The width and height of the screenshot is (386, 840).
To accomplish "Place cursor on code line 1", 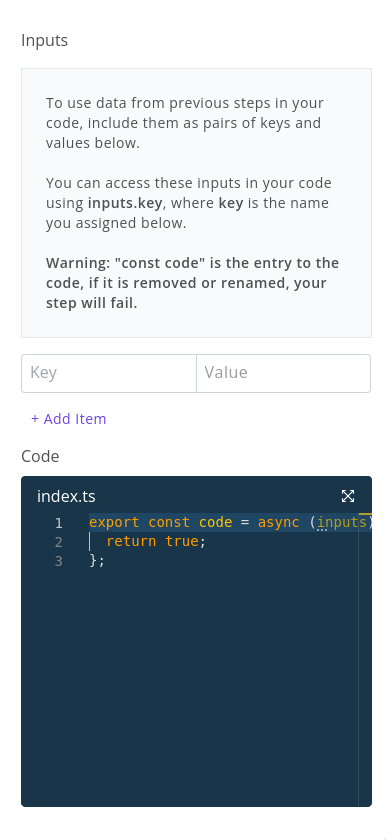I will [x=230, y=522].
